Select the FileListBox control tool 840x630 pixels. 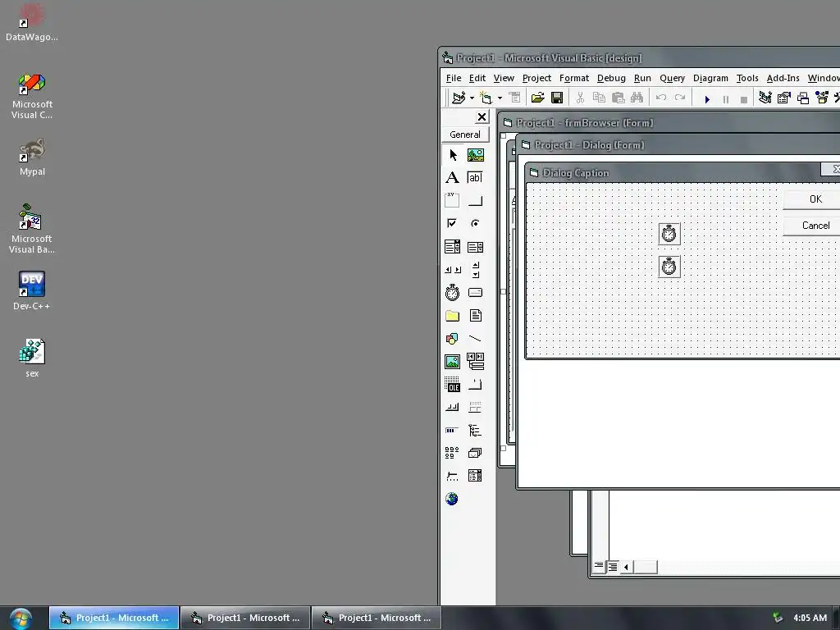475,316
